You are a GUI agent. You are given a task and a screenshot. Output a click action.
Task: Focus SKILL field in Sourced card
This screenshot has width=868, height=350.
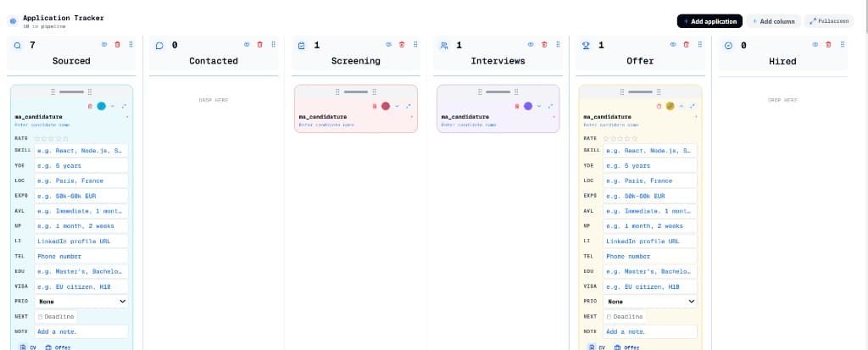(81, 151)
